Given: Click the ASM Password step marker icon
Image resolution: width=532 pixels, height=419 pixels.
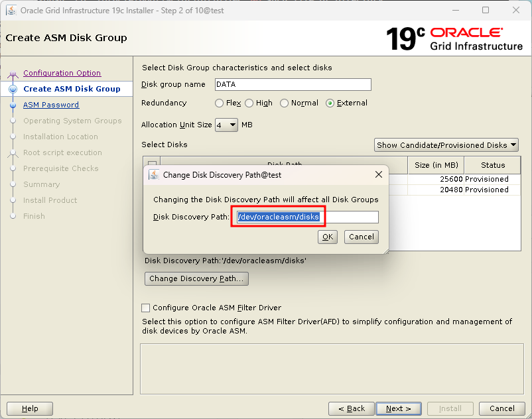Looking at the screenshot, I should click(x=13, y=105).
